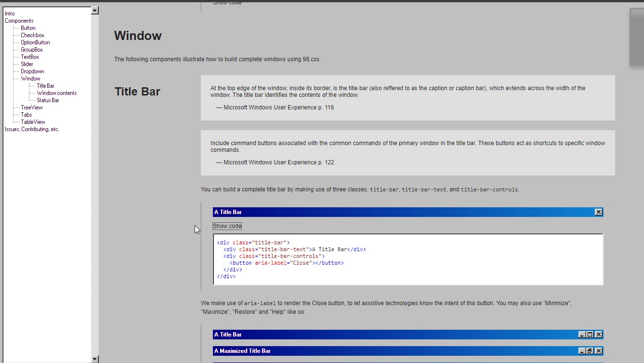Select the Window node in the sidebar
This screenshot has height=363, width=644.
[x=30, y=79]
